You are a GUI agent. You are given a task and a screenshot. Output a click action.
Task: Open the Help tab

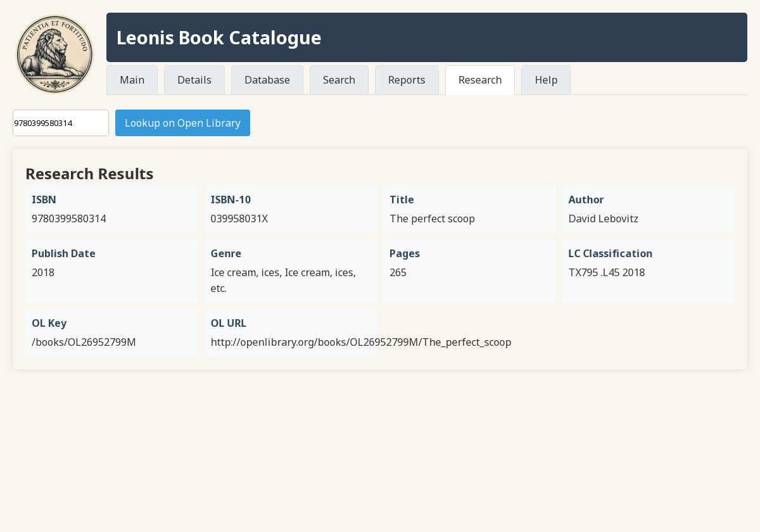coord(546,80)
